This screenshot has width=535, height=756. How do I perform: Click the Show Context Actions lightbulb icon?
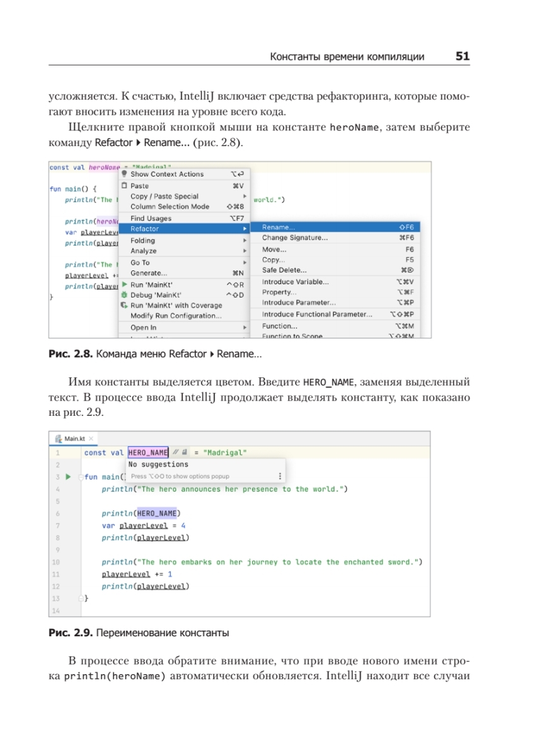pyautogui.click(x=125, y=174)
